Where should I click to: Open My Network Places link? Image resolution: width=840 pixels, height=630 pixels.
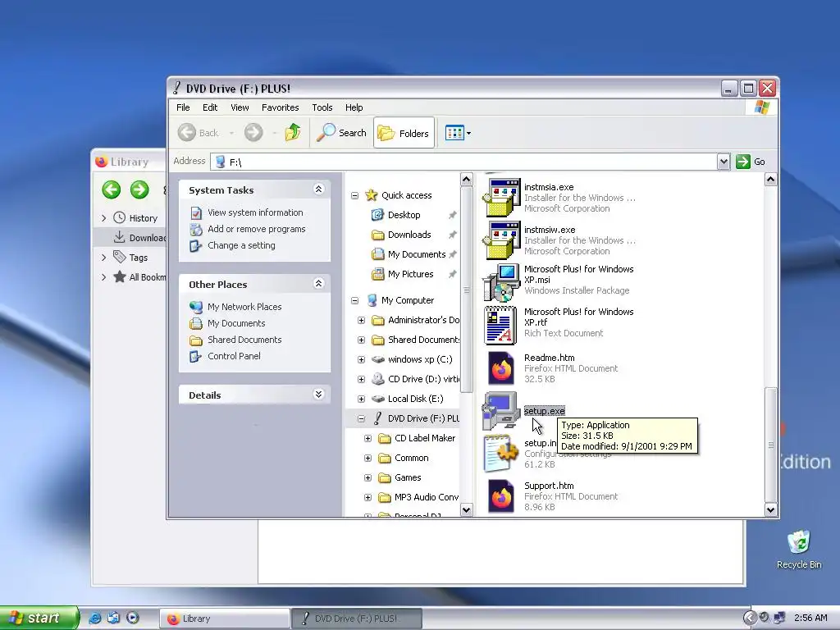[244, 307]
